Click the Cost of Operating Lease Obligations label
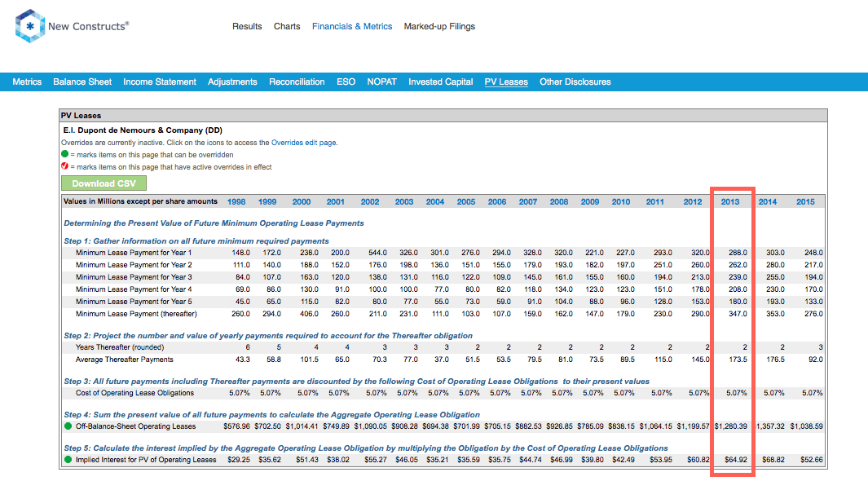The image size is (868, 481). [134, 393]
